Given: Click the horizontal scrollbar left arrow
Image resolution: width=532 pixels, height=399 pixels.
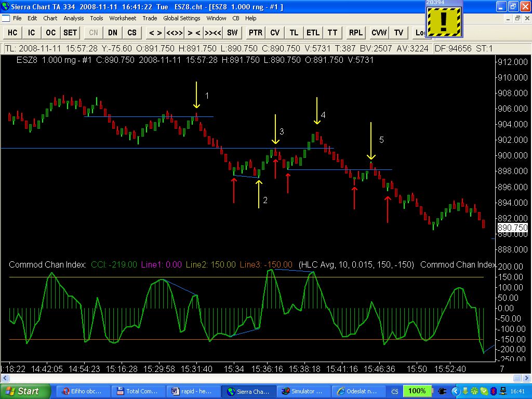Looking at the screenshot, I should pos(4,378).
